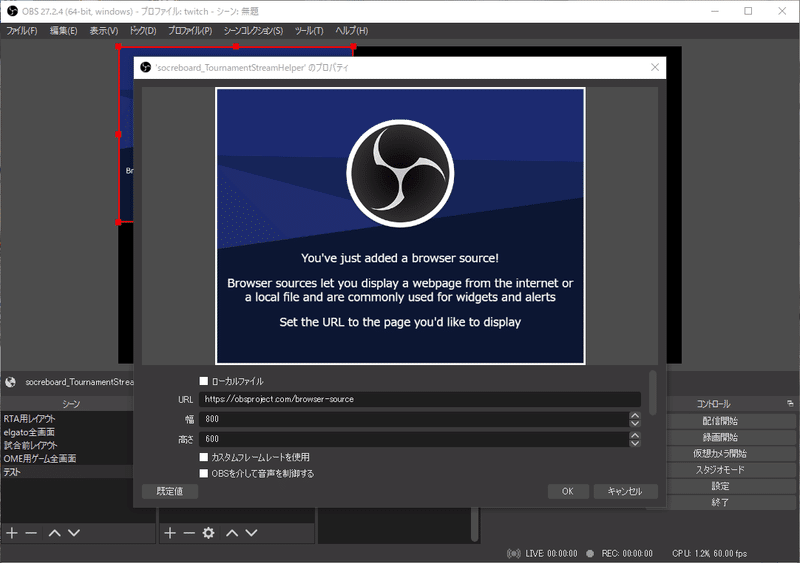The width and height of the screenshot is (800, 563).
Task: Click the REC status dot indicator
Action: pyautogui.click(x=590, y=553)
